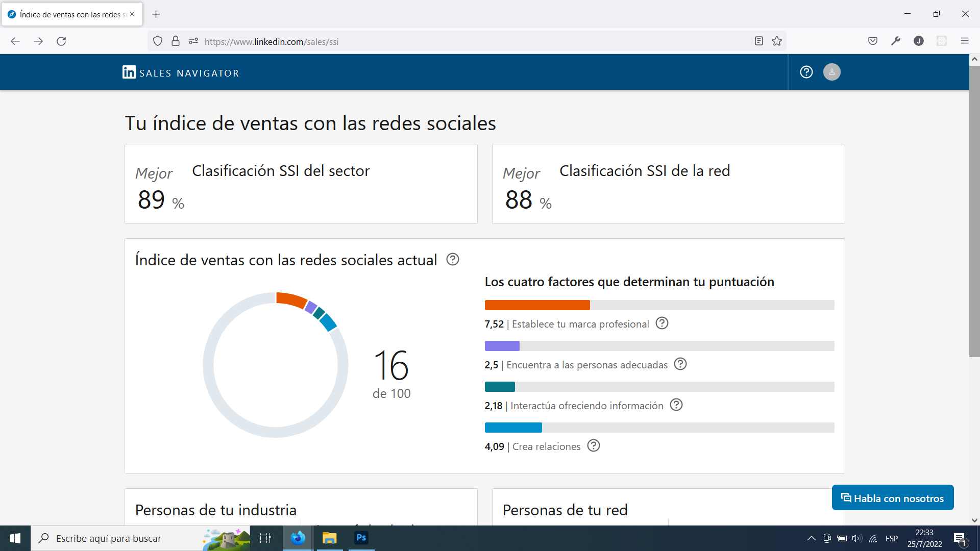Open Pocket save icon
Image resolution: width=980 pixels, height=551 pixels.
click(873, 41)
